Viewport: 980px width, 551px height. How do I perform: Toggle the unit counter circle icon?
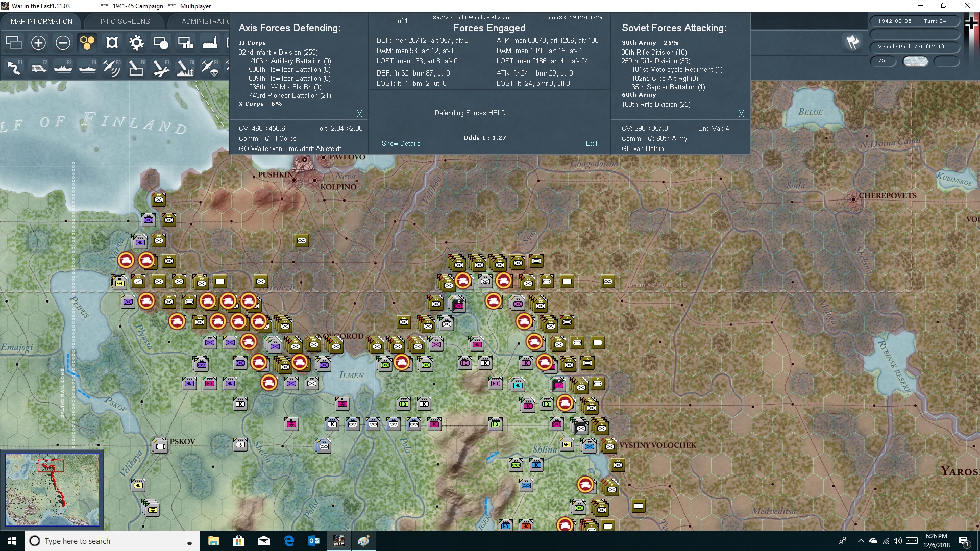click(x=161, y=43)
